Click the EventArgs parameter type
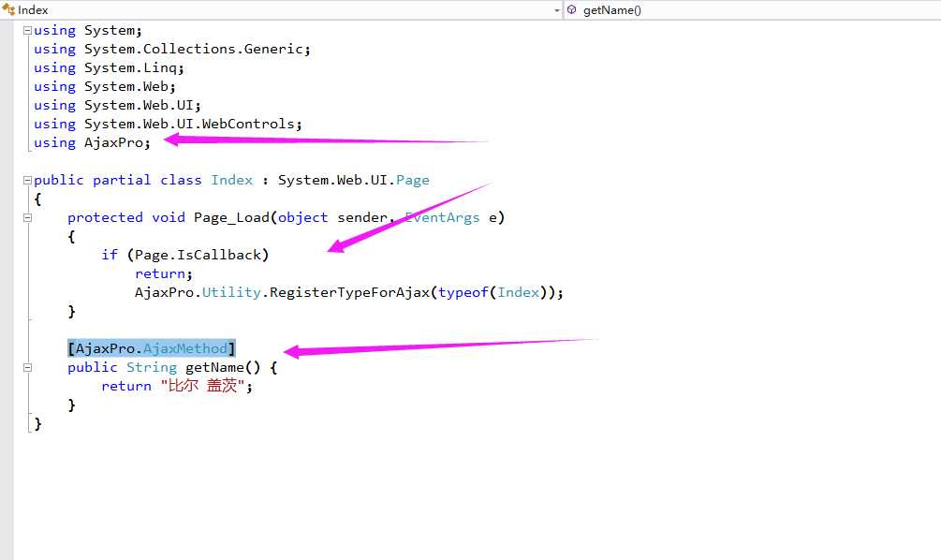 442,217
